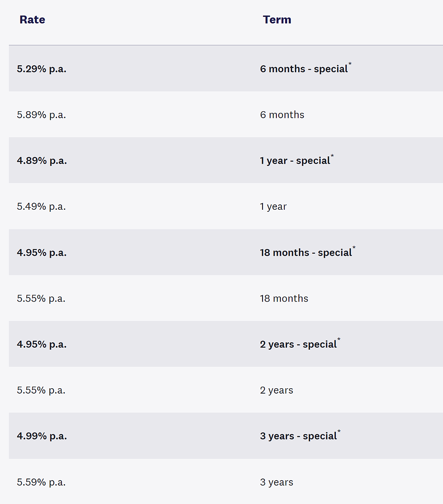Select the 5.89% p.a. rate
Image resolution: width=443 pixels, height=504 pixels.
point(41,115)
